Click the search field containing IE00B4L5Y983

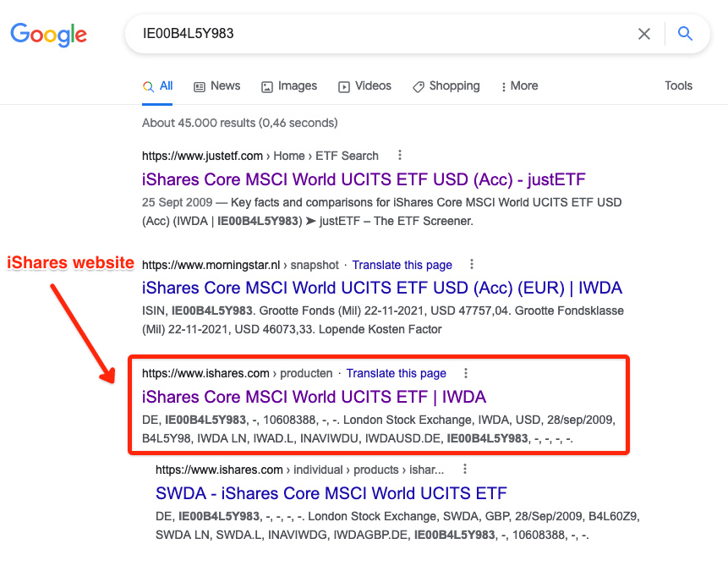pyautogui.click(x=380, y=34)
